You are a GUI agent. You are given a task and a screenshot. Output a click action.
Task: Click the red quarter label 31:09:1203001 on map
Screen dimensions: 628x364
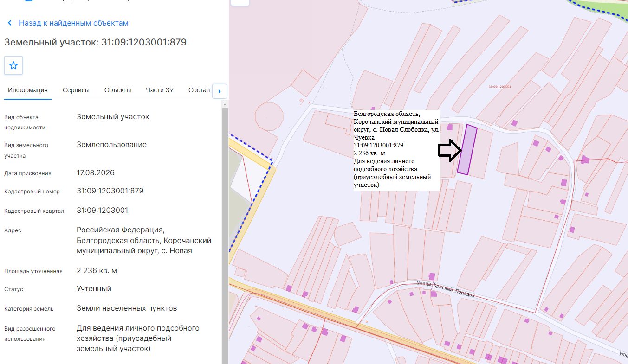point(500,87)
